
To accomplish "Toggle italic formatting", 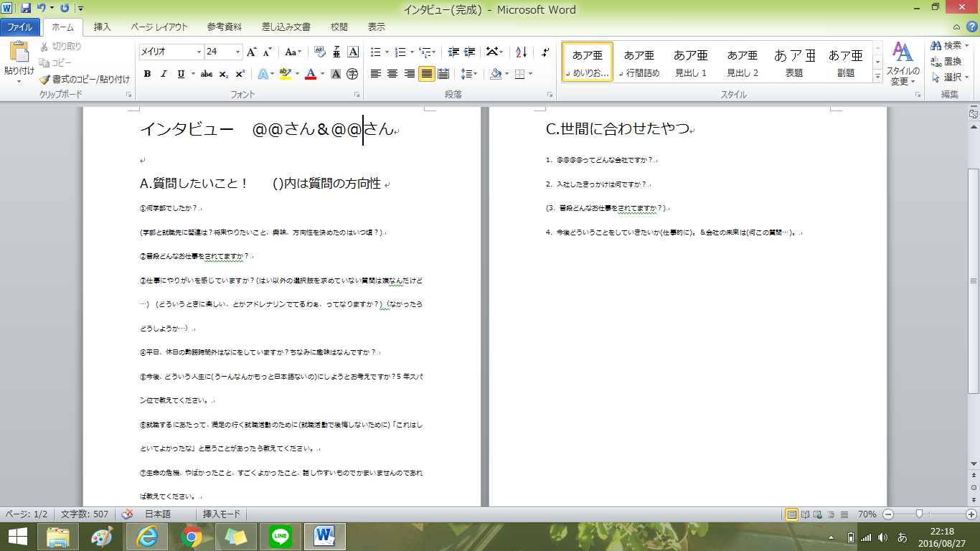I will point(164,74).
